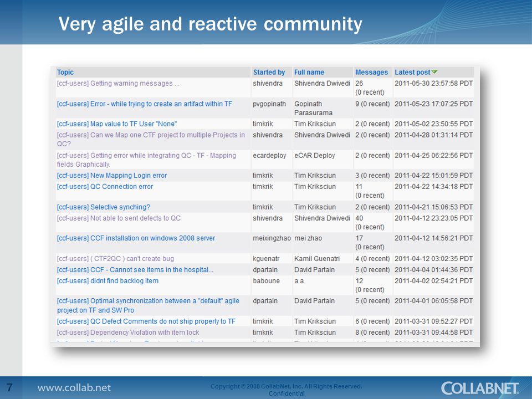Select message count '40 (0 recent)'
The image size is (532, 399).
coord(370,223)
